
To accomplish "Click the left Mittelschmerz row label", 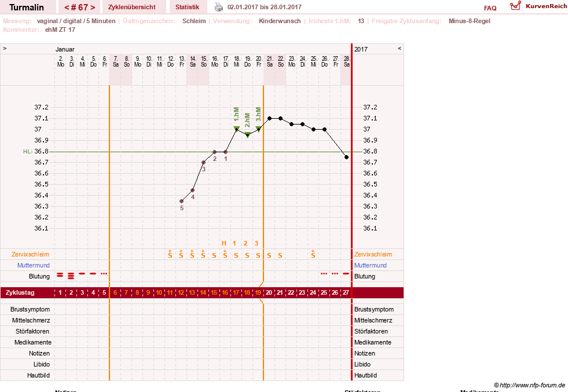I will click(x=31, y=320).
